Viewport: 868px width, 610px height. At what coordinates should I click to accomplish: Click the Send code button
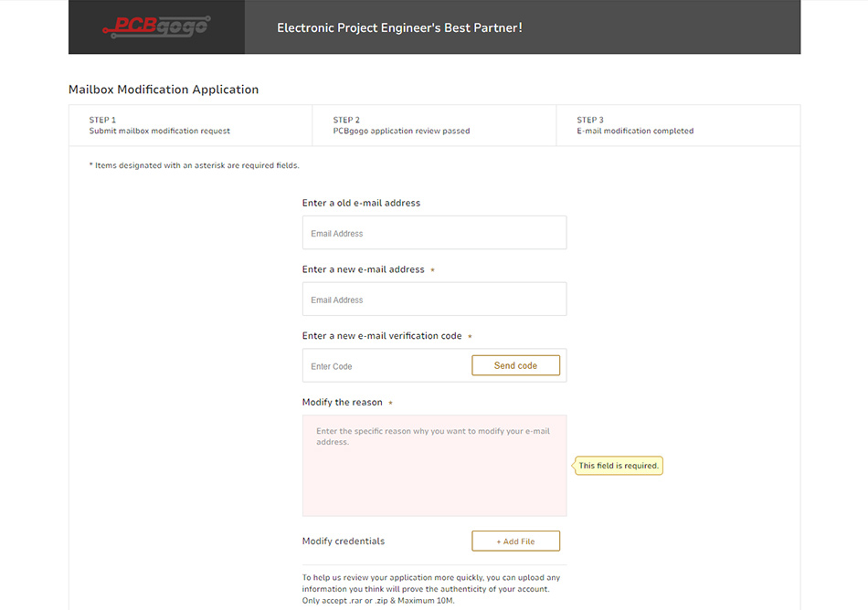516,365
